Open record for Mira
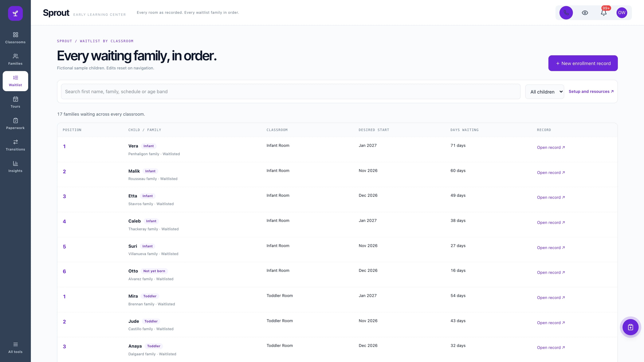This screenshot has height=362, width=644. click(x=551, y=297)
